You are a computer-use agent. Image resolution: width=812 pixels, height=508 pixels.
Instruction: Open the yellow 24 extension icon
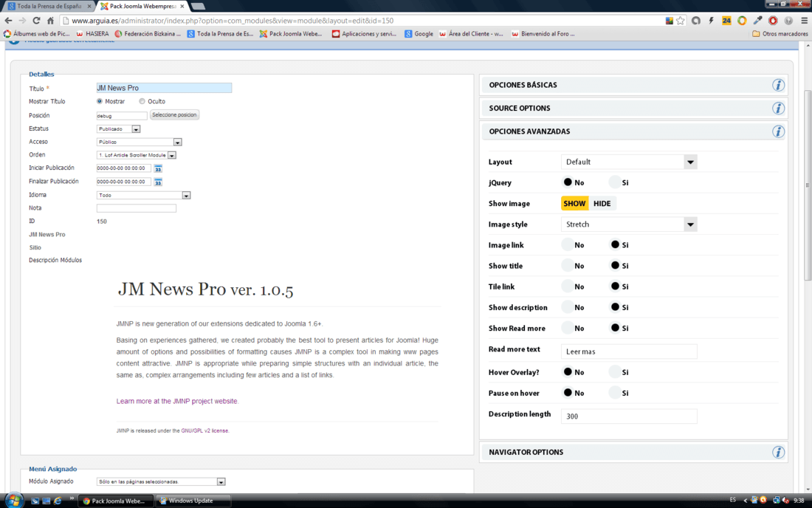(x=726, y=21)
